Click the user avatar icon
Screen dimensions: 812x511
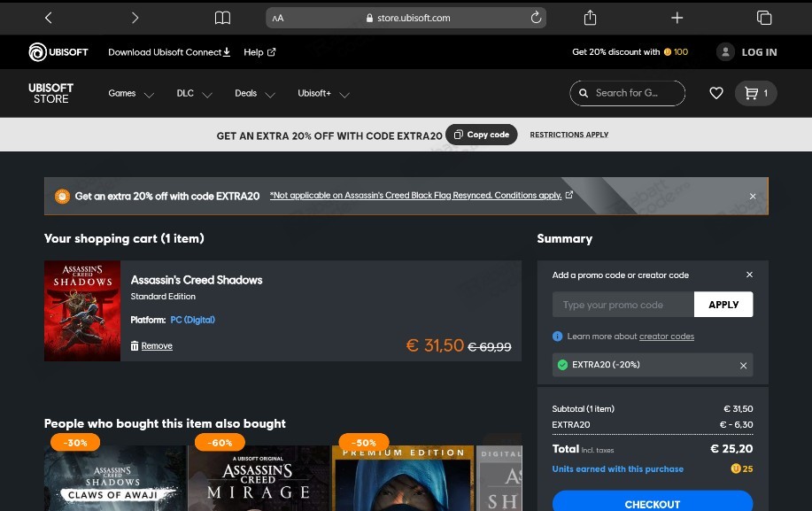pyautogui.click(x=725, y=51)
